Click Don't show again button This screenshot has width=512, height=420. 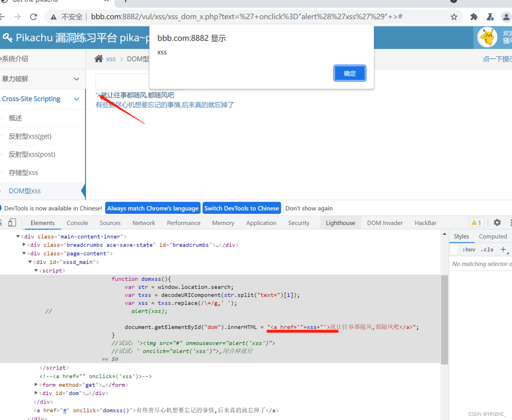click(309, 208)
